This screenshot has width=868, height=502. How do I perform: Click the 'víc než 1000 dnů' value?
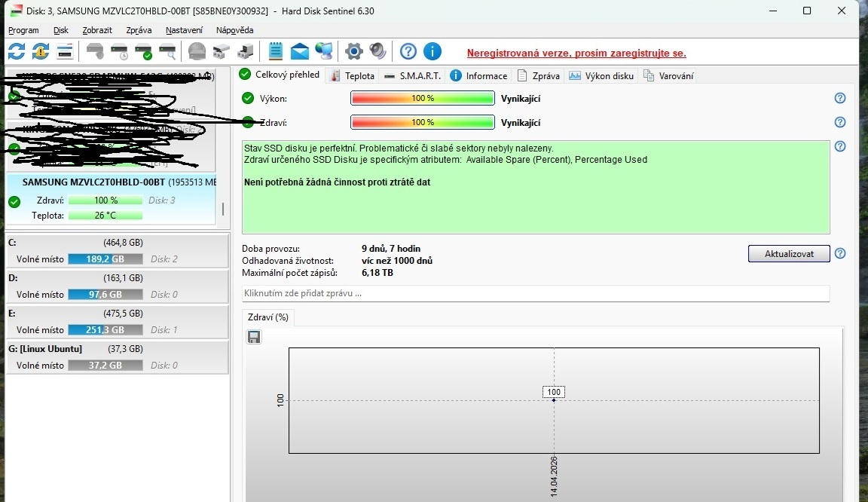pos(397,260)
